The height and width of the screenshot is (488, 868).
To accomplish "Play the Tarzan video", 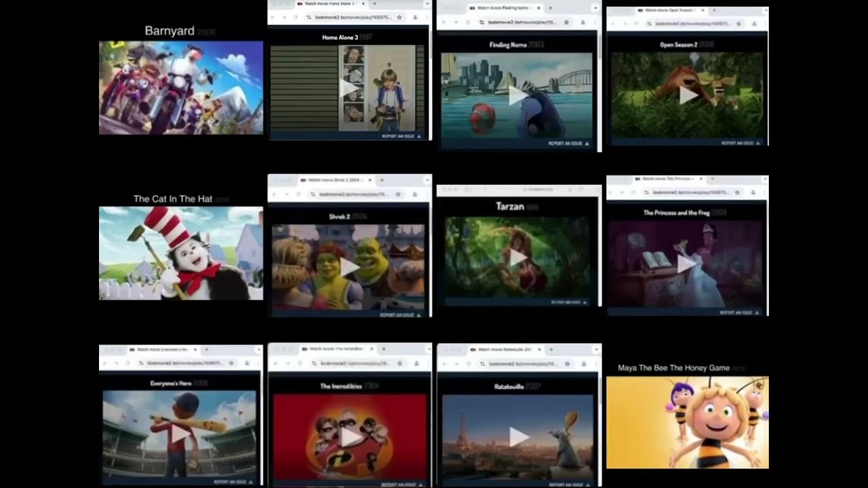I will pos(518,258).
